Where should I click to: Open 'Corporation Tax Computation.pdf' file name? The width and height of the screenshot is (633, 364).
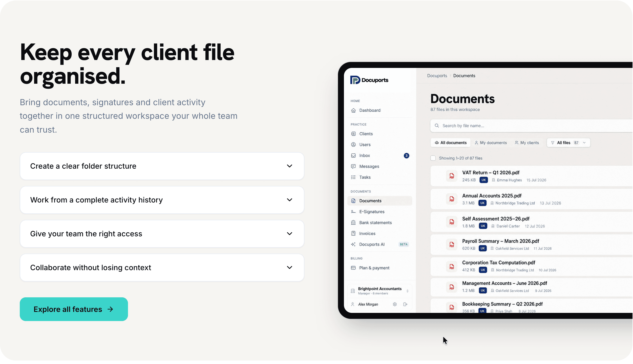(499, 263)
